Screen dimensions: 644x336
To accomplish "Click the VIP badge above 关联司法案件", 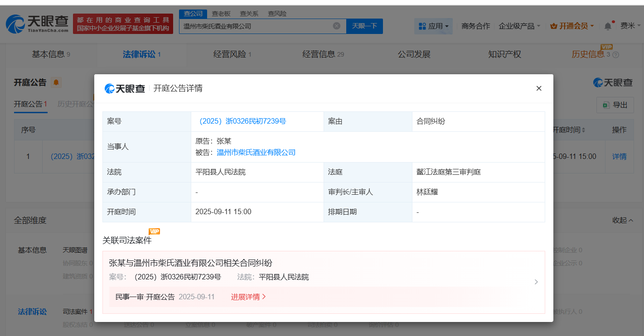I will (x=155, y=231).
